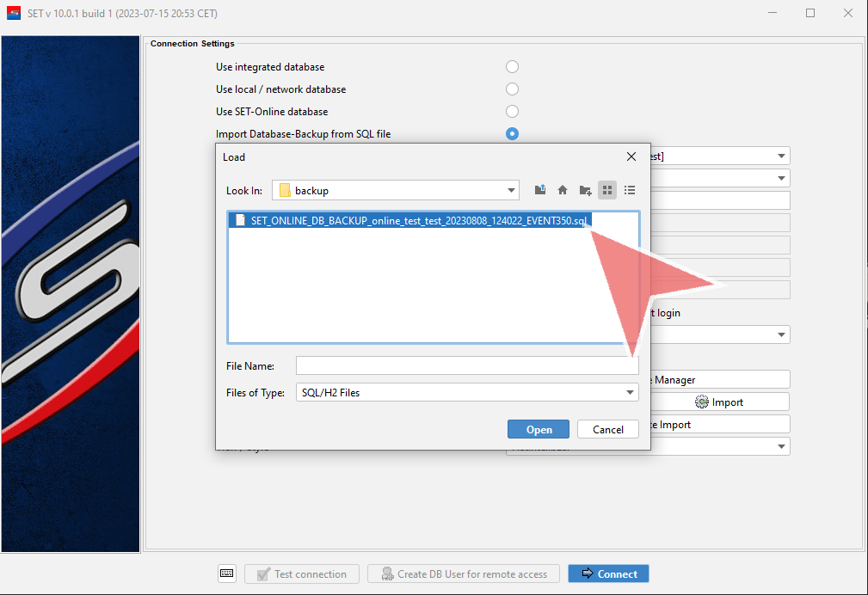Click the File Name input field
The image size is (868, 595).
click(467, 365)
